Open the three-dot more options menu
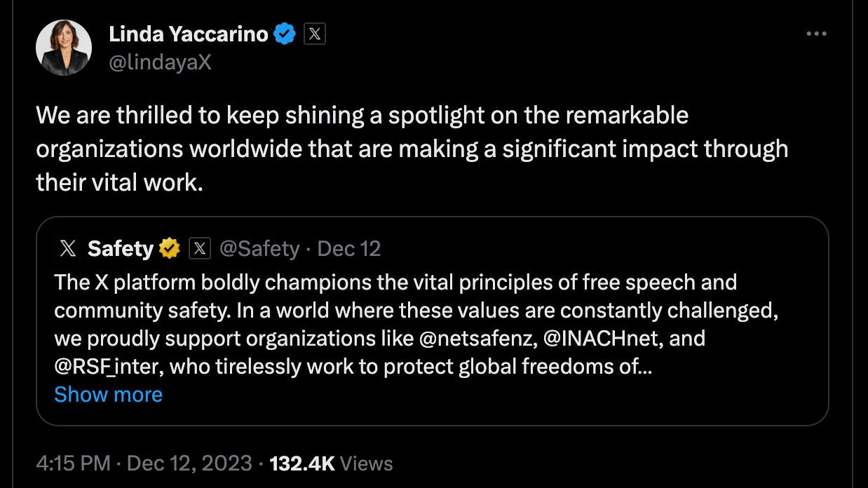This screenshot has height=488, width=868. tap(816, 34)
